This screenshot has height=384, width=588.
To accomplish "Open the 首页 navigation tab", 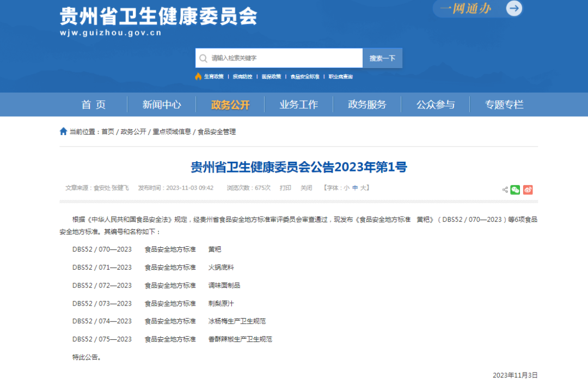I will [x=94, y=105].
